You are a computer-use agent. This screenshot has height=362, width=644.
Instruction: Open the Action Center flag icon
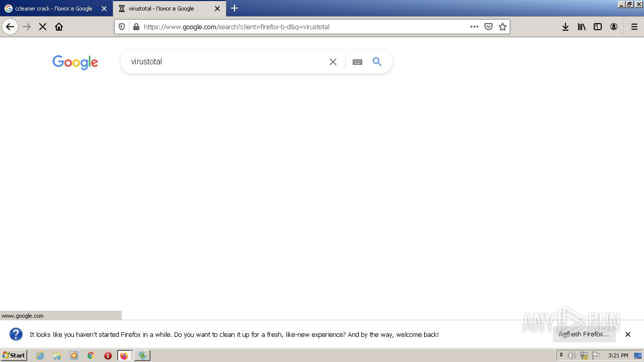tap(596, 355)
